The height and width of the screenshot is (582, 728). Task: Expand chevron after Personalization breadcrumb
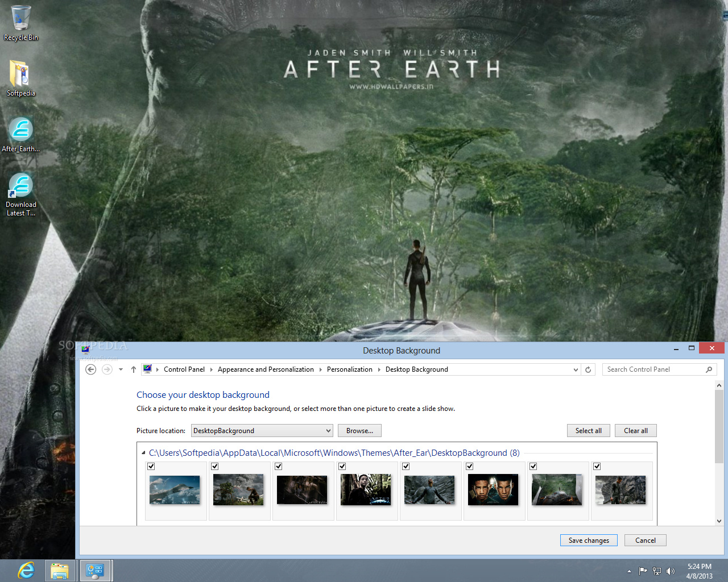click(379, 369)
